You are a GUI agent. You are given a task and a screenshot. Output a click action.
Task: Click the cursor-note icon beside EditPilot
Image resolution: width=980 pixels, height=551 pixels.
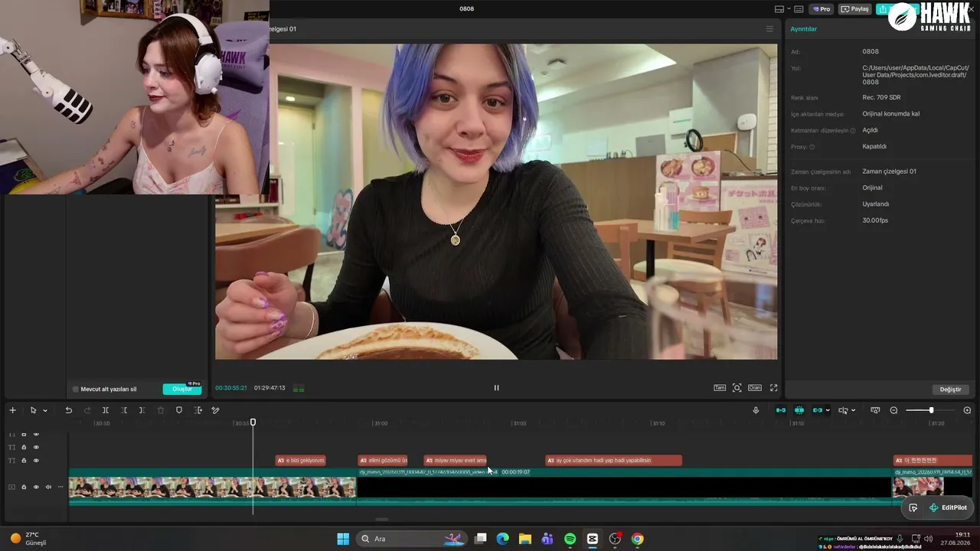913,507
